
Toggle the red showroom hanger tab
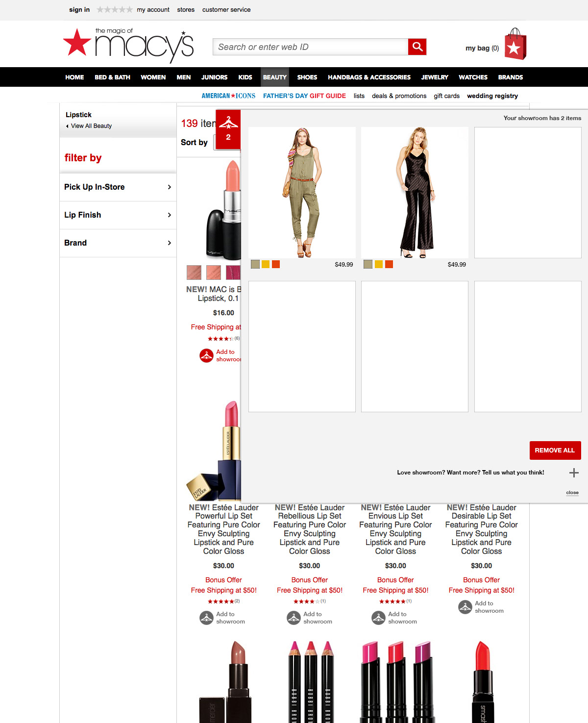point(228,129)
